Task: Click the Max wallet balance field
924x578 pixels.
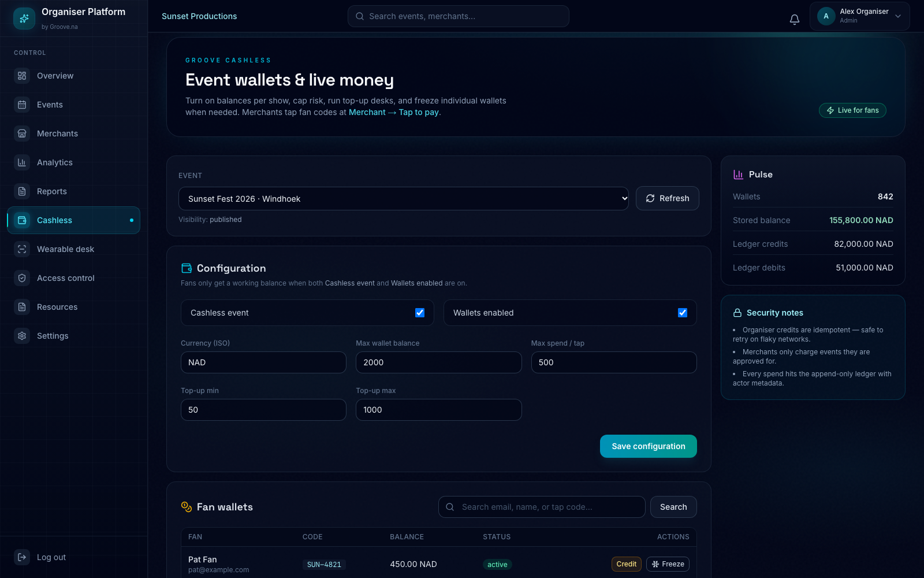Action: click(x=439, y=362)
